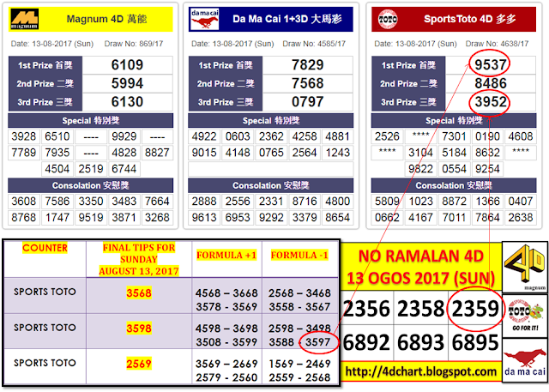Click formula number 2560

244,377
